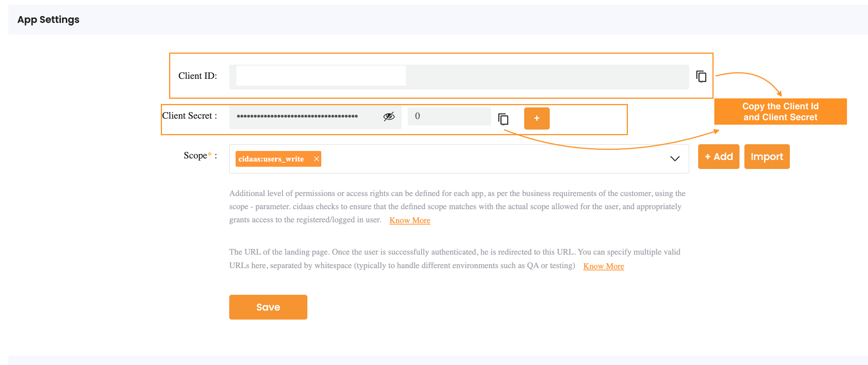
Task: Remove the cidaas:users_write scope tag
Action: (x=316, y=159)
